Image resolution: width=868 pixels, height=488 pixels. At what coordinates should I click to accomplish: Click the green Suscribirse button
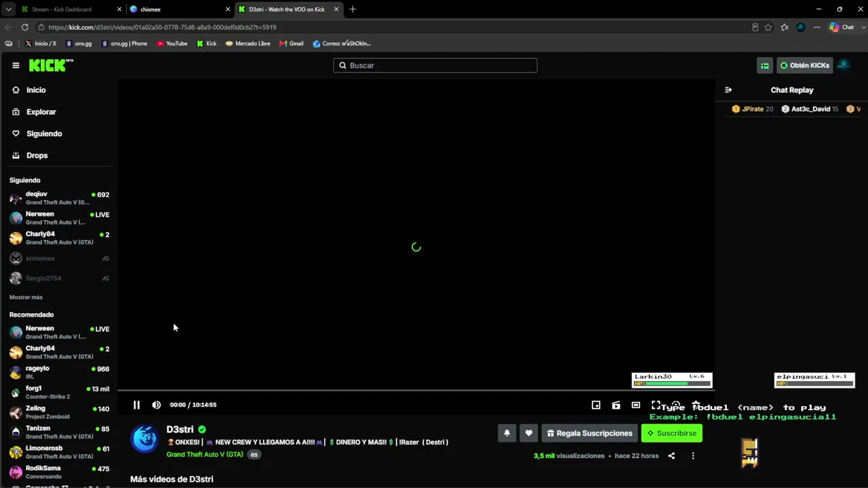[671, 433]
